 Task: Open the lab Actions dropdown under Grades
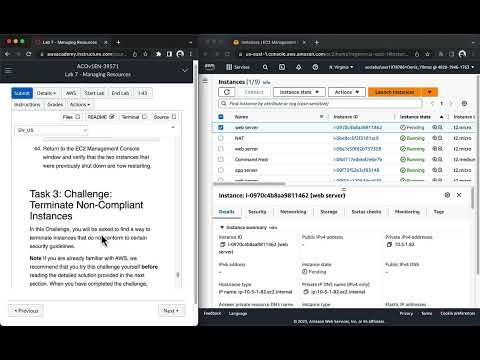click(x=80, y=105)
